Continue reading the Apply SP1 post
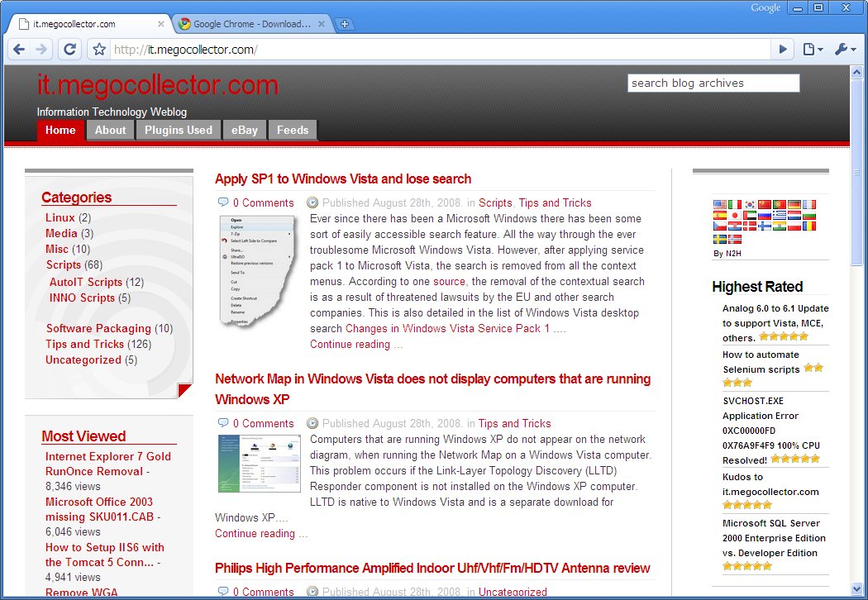The width and height of the screenshot is (868, 600). pyautogui.click(x=356, y=344)
